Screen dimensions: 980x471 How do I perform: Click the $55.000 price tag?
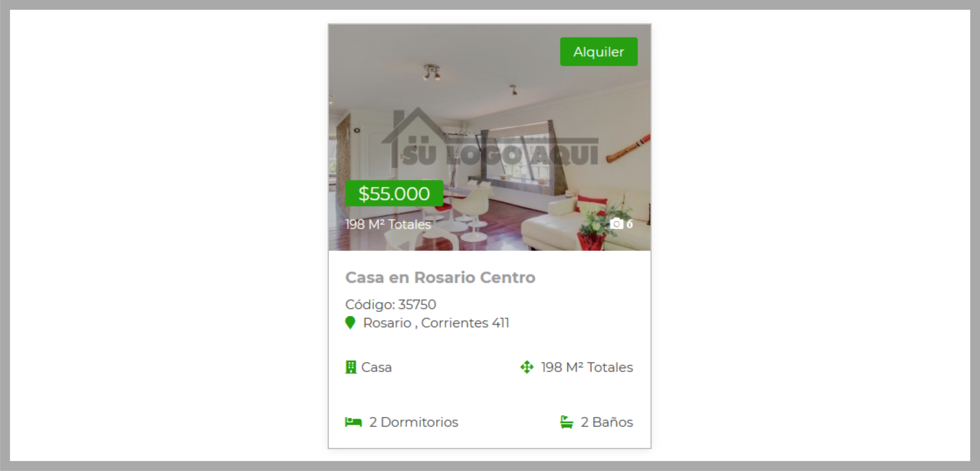coord(394,194)
